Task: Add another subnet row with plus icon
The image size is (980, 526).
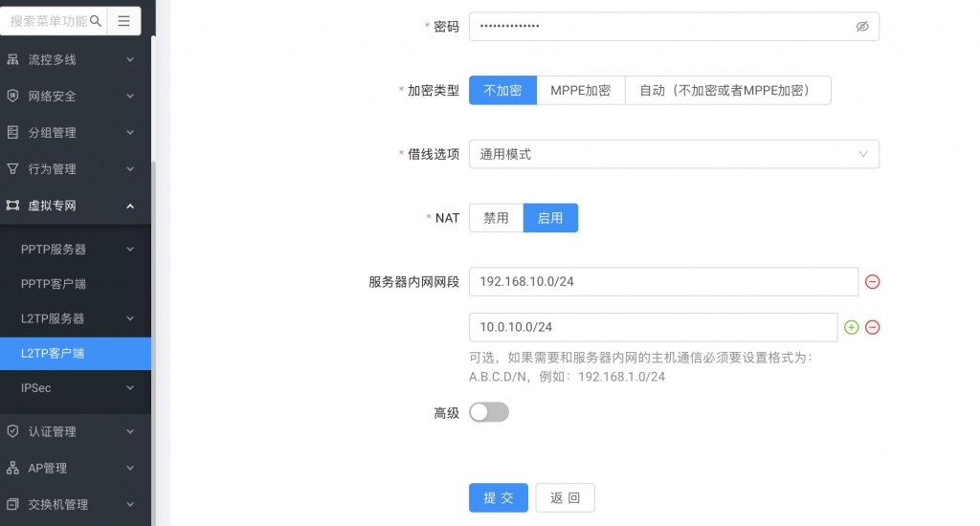Action: coord(851,327)
